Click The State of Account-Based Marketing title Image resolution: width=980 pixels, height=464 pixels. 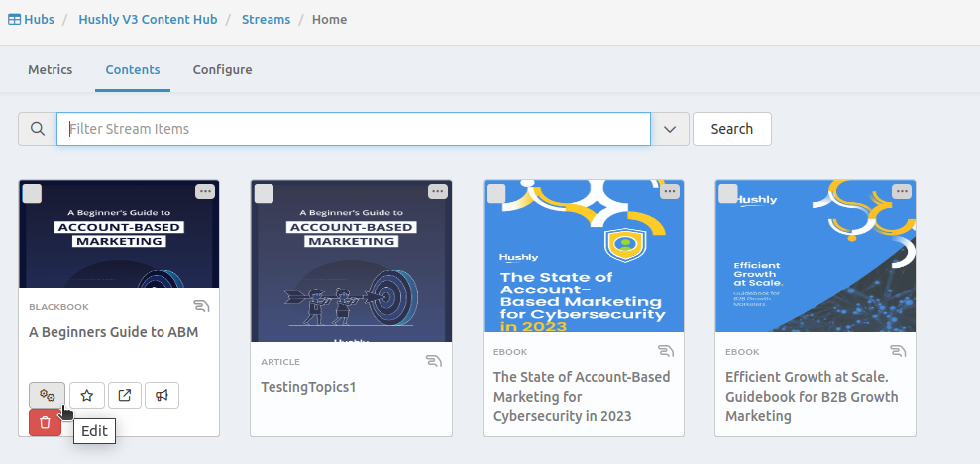(582, 397)
